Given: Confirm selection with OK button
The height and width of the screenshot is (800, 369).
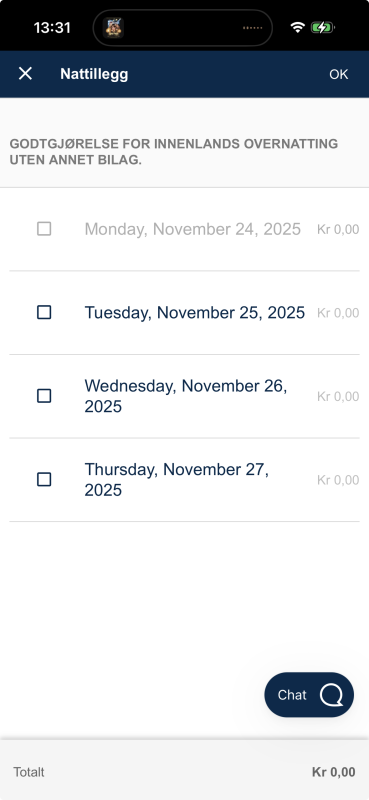Looking at the screenshot, I should click(x=338, y=74).
